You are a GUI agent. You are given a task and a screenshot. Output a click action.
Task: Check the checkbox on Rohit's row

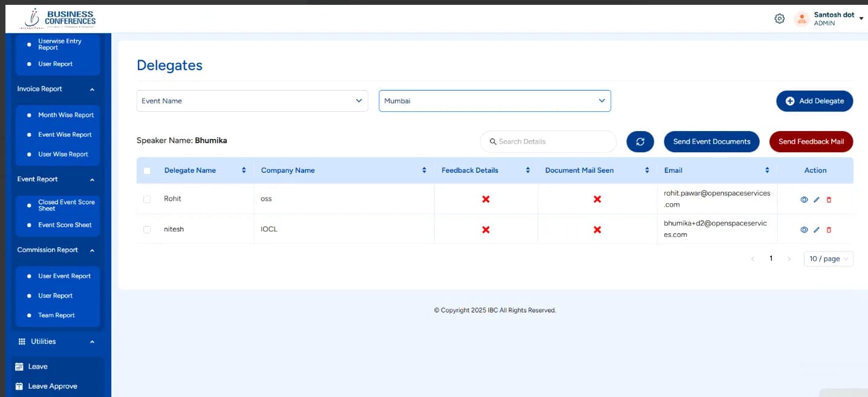[x=147, y=199]
